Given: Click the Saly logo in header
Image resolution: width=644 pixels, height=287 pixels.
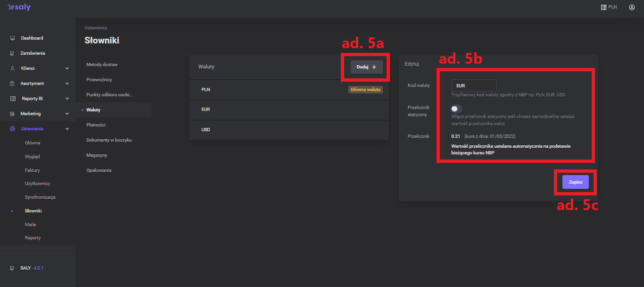Looking at the screenshot, I should coord(19,8).
